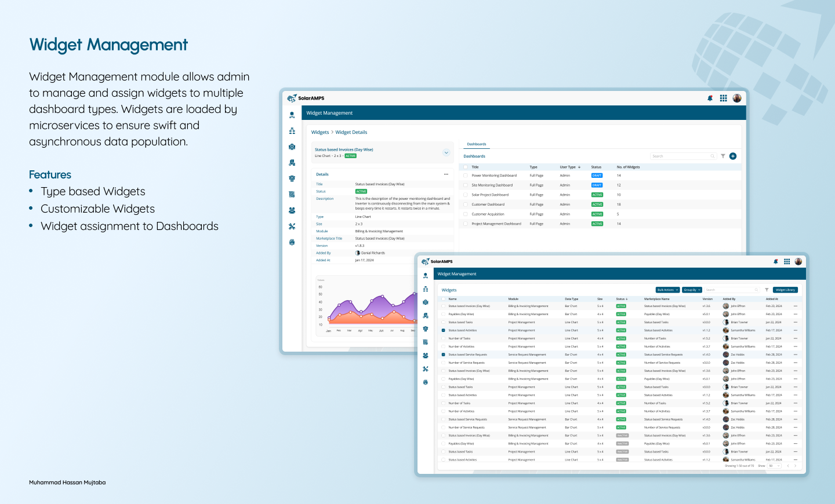Open the Bulk Actions dropdown
This screenshot has width=835, height=504.
click(x=666, y=290)
